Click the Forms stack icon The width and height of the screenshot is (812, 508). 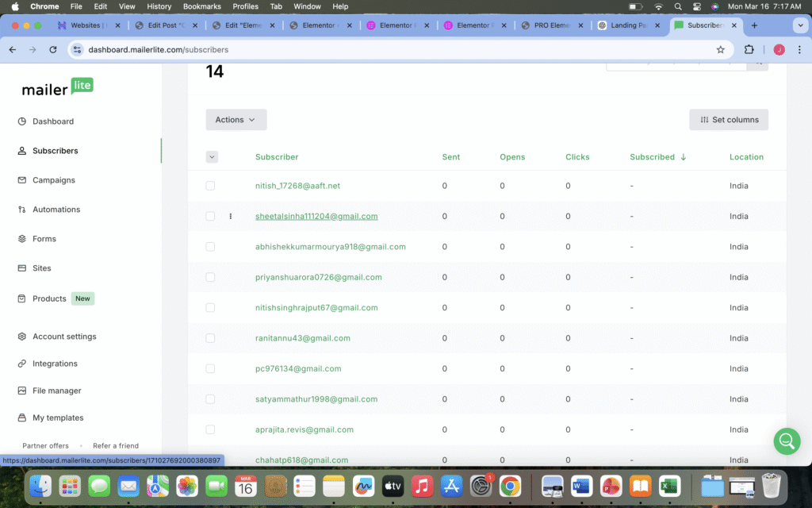(22, 239)
